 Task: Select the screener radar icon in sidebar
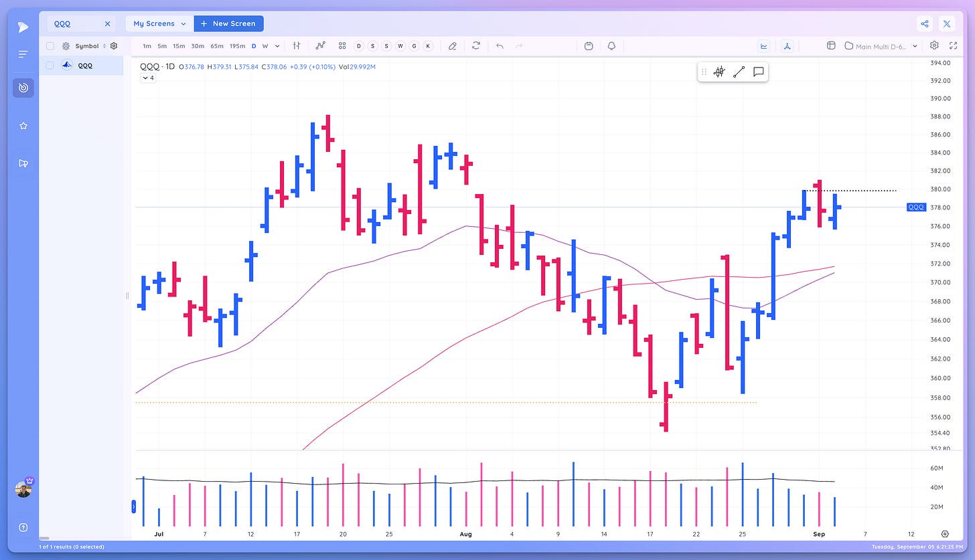(x=23, y=88)
